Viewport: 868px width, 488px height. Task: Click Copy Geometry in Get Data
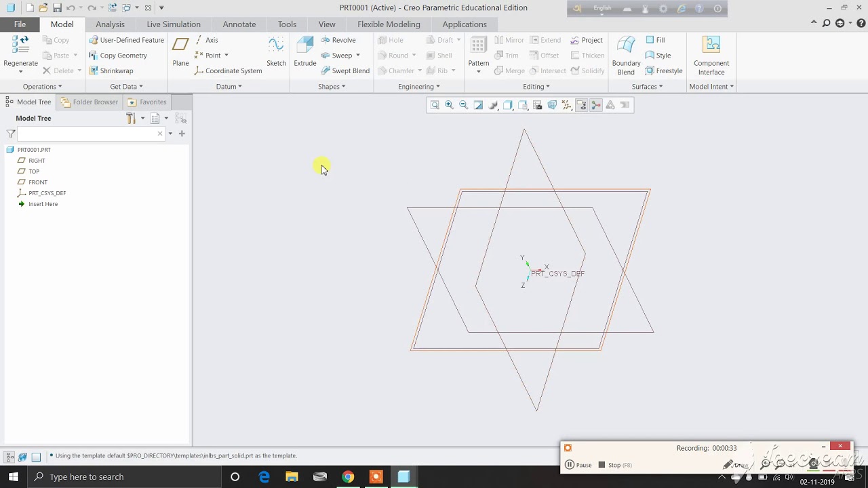coord(117,56)
